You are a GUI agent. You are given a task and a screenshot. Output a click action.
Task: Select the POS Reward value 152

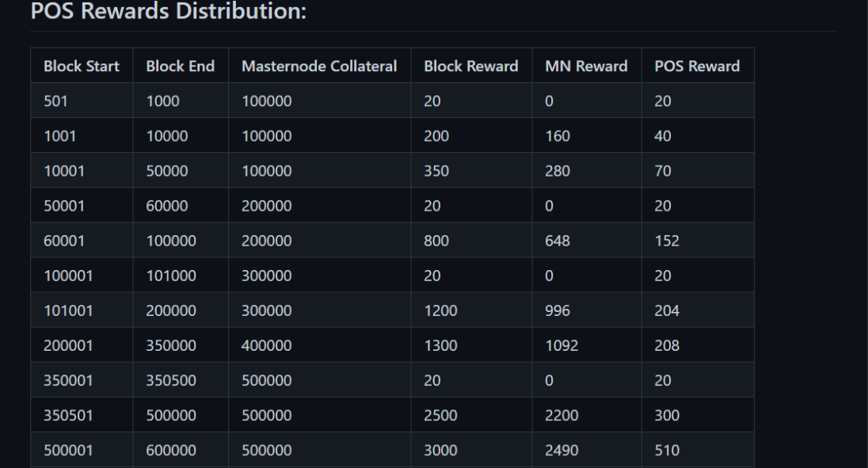[667, 240]
